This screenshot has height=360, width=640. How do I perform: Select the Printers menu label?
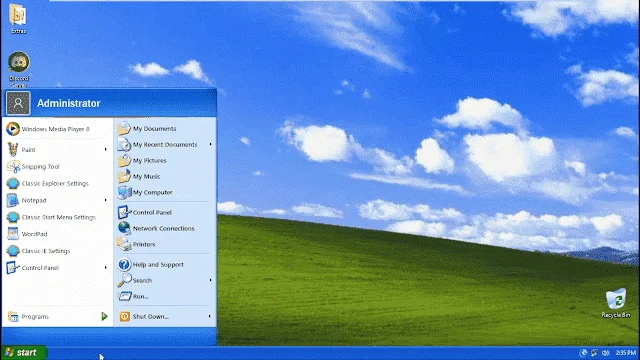144,244
